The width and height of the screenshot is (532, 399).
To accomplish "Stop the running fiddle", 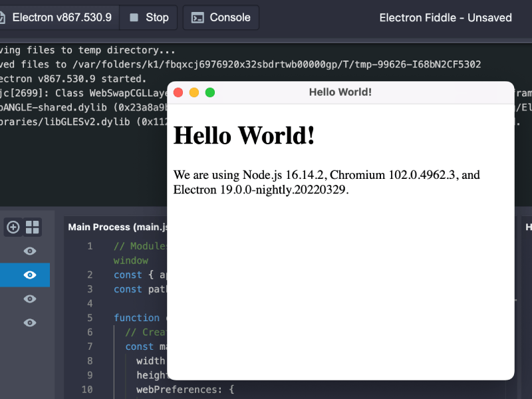I will click(x=149, y=18).
